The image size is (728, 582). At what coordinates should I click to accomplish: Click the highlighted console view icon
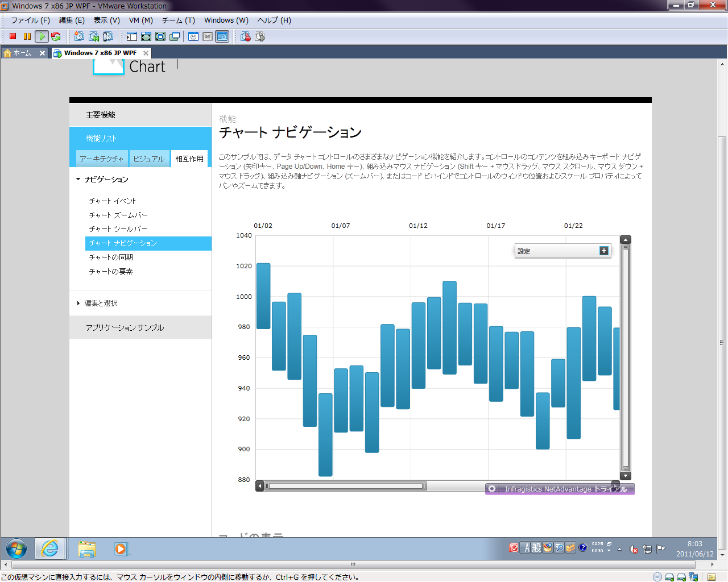pyautogui.click(x=222, y=36)
